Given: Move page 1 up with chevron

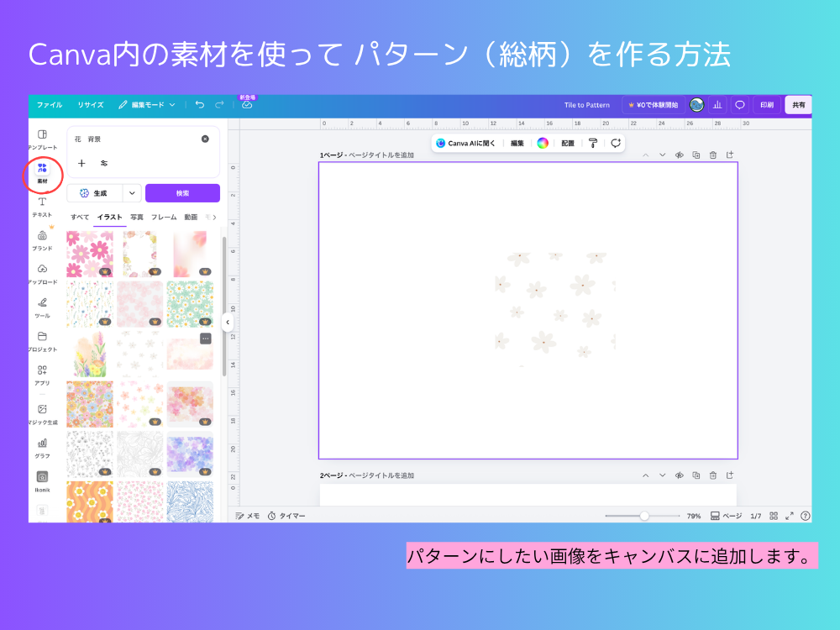Looking at the screenshot, I should (645, 155).
